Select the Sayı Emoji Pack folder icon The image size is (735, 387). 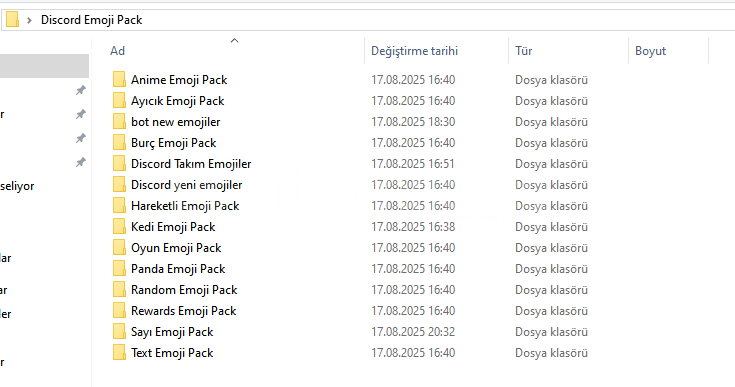[119, 332]
